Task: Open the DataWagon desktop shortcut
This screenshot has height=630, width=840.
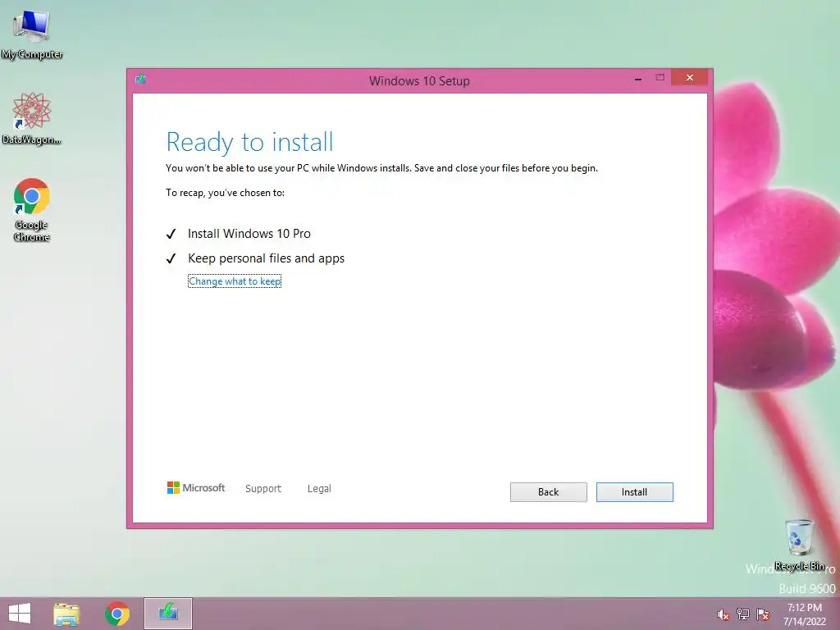Action: 32,118
